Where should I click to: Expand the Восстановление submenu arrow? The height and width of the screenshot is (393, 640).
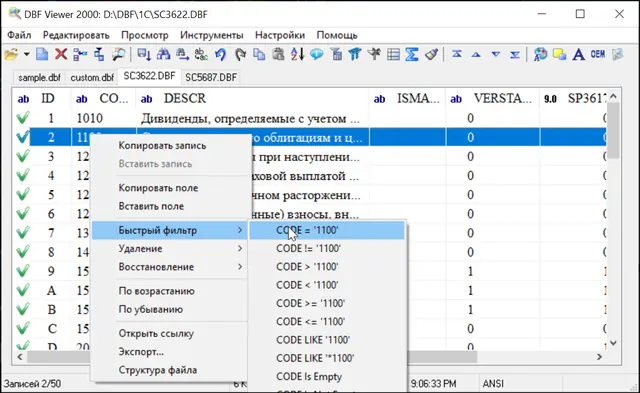coord(240,266)
